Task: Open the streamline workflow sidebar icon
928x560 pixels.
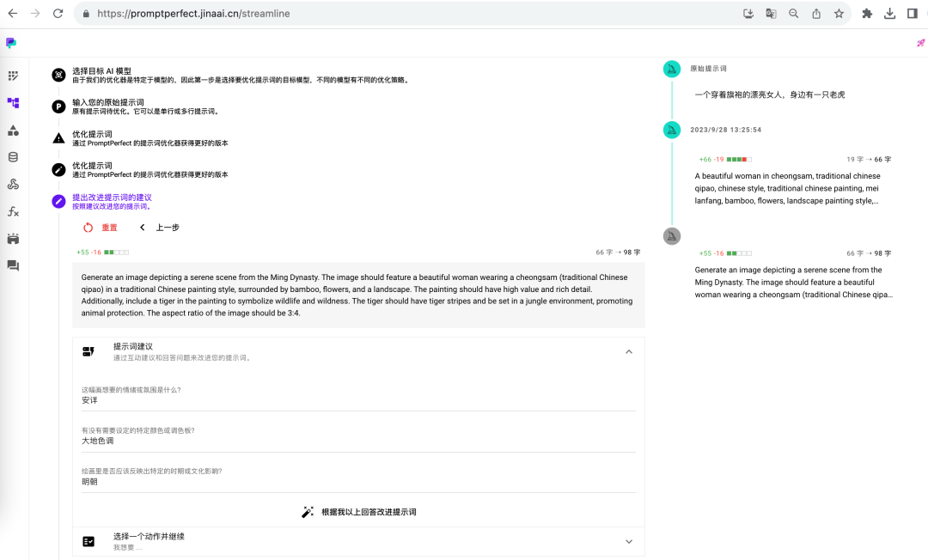Action: point(13,103)
